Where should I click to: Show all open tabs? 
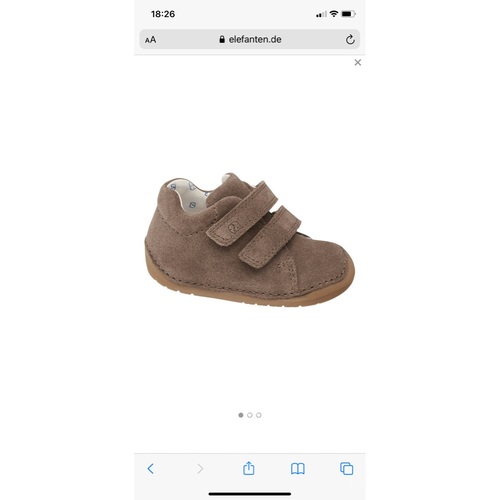click(x=347, y=469)
